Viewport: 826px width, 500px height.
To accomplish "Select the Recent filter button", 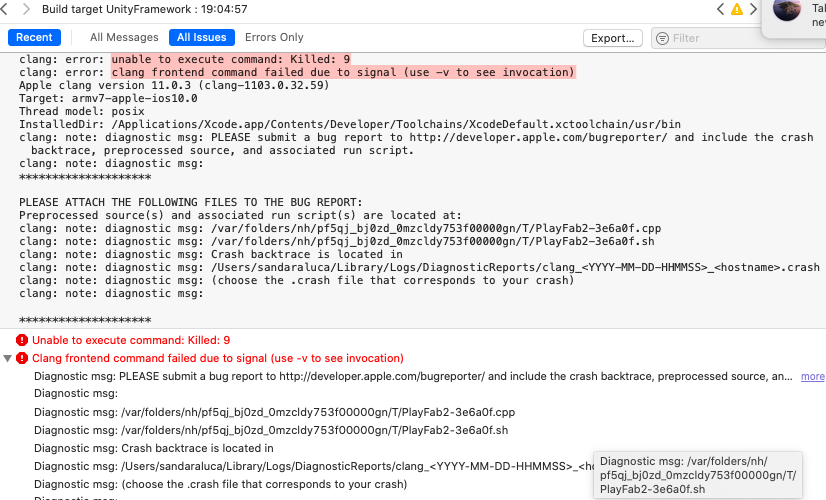I will point(34,37).
